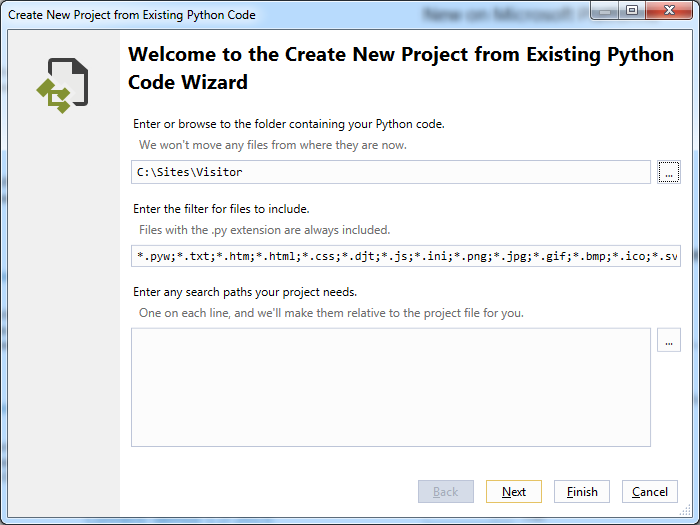Click the 'We won't move any files' hint
The image size is (700, 525).
pos(273,145)
